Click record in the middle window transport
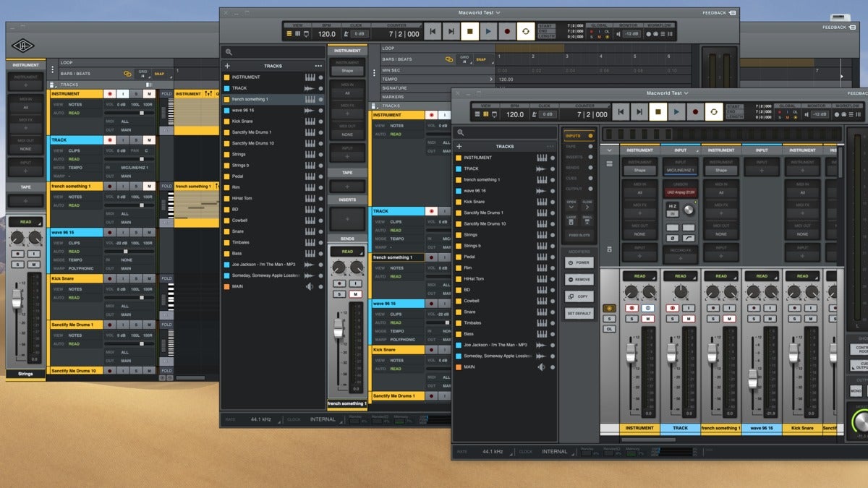 point(506,32)
